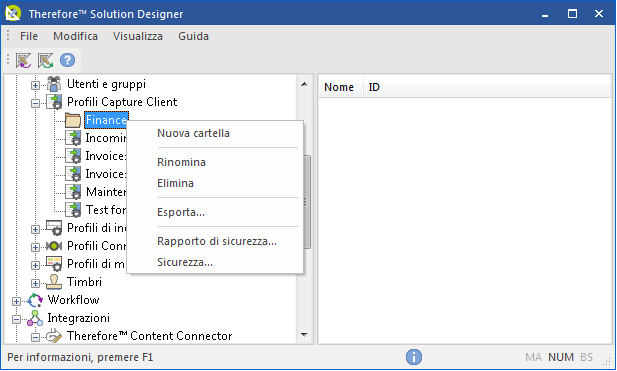The width and height of the screenshot is (617, 371).
Task: Open the Visualizza menu
Action: 138,36
